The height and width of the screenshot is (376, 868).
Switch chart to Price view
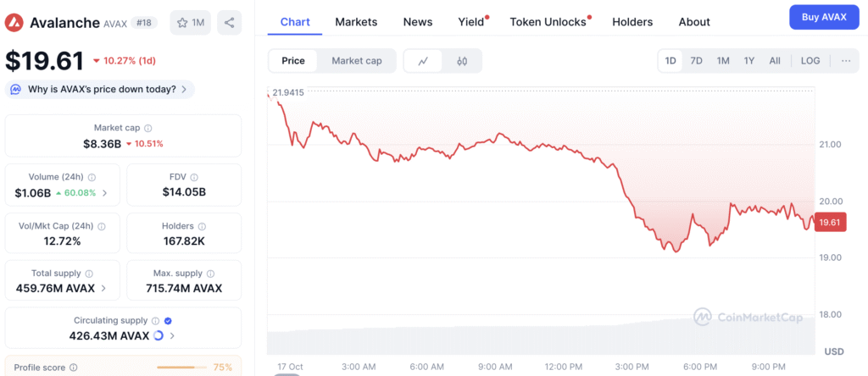tap(293, 61)
